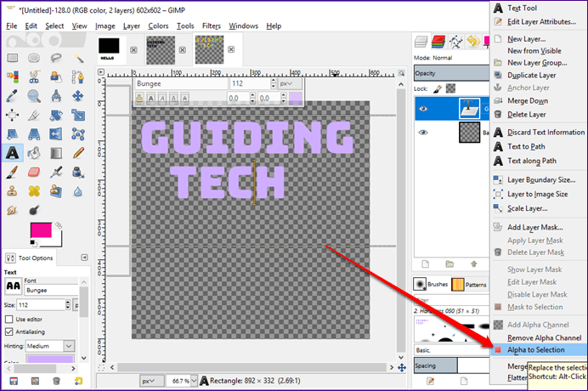Open the colored GUIDING TECH image tab
Viewport: 588px width, 391px height.
click(x=209, y=49)
